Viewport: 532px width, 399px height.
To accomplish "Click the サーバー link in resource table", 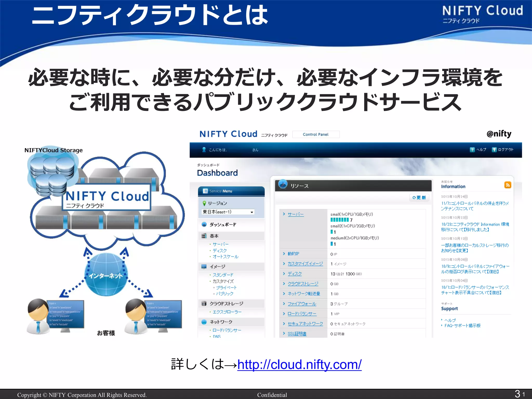I will pyautogui.click(x=296, y=214).
